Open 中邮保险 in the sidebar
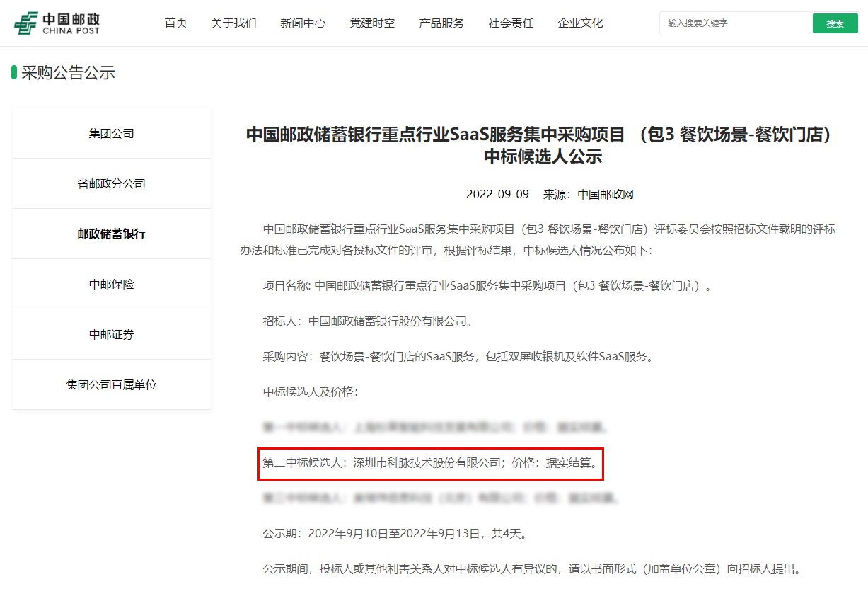The height and width of the screenshot is (589, 868). click(112, 284)
